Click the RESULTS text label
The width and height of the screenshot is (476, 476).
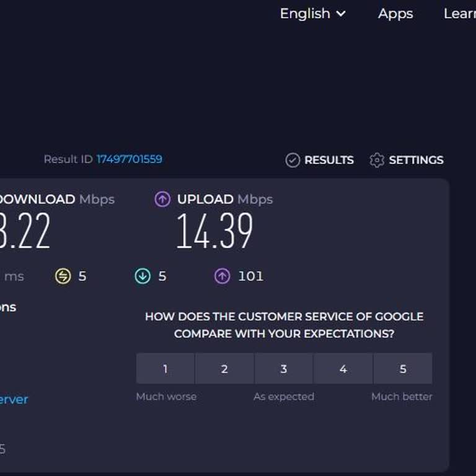coord(328,161)
